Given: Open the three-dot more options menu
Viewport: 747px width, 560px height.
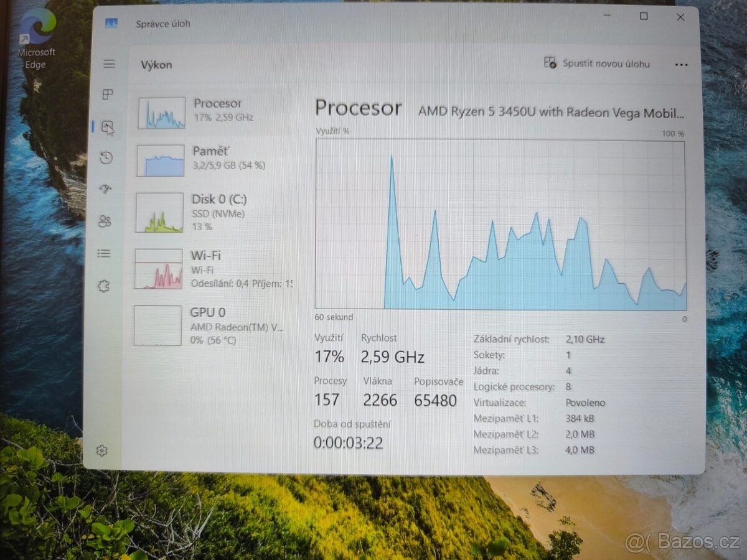Looking at the screenshot, I should click(x=681, y=65).
